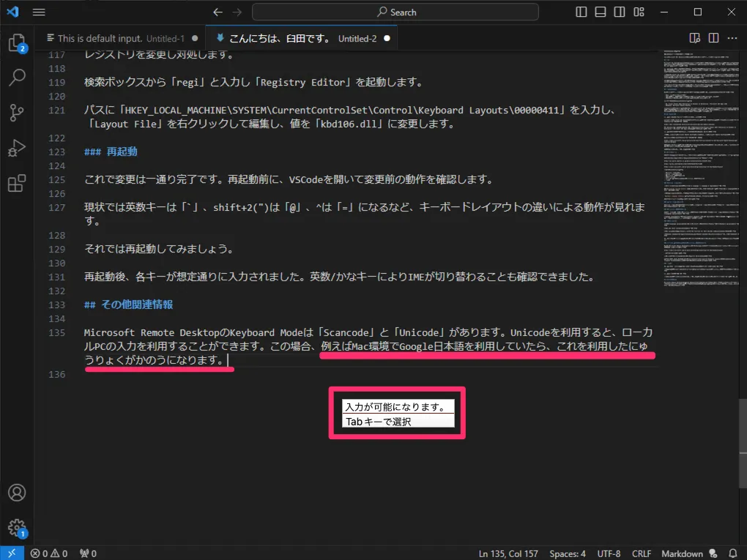
Task: Open the Run and Debug view
Action: [17, 148]
